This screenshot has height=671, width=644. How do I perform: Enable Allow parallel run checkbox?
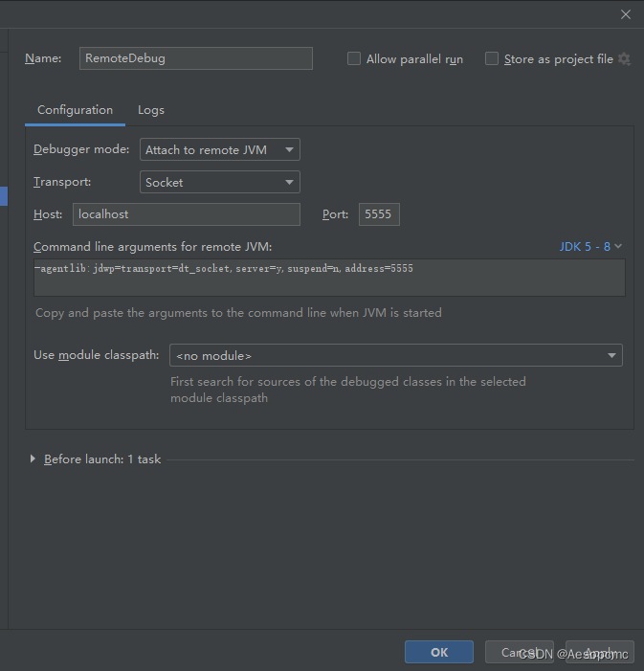tap(354, 59)
